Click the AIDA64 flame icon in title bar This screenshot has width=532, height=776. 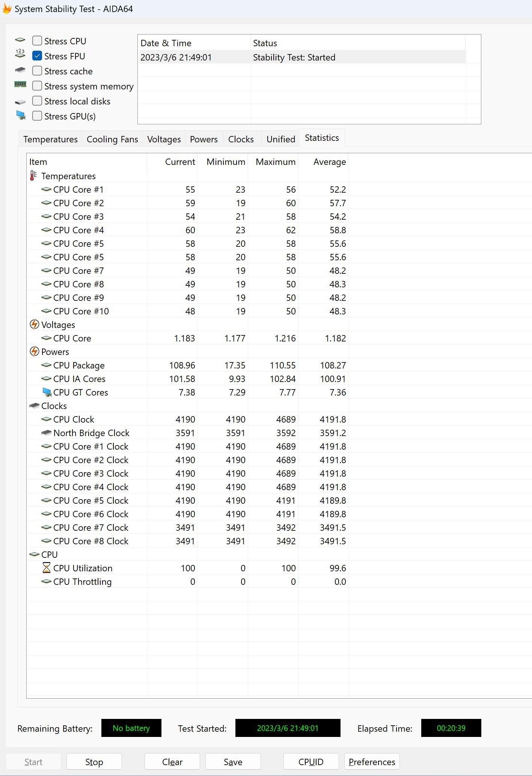[7, 9]
